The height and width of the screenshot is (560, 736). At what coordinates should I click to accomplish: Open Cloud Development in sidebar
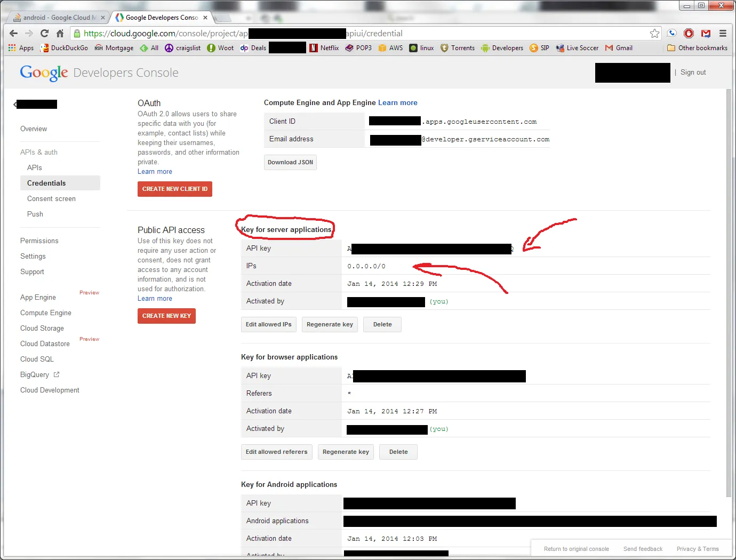[50, 390]
